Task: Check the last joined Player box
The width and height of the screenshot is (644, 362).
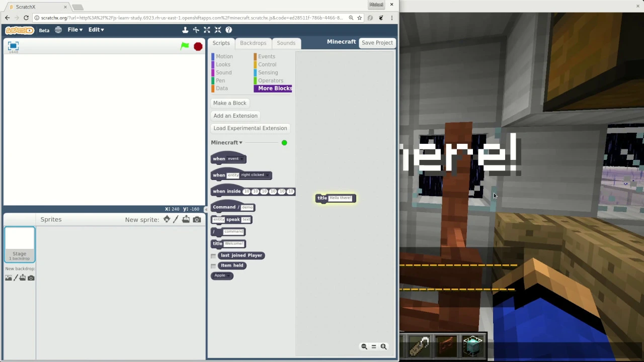Action: tap(213, 256)
